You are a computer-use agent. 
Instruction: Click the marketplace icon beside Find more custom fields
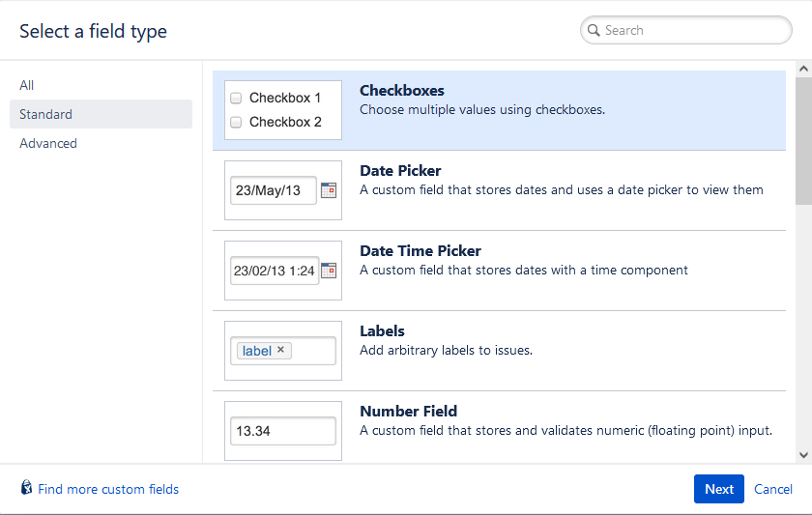26,488
